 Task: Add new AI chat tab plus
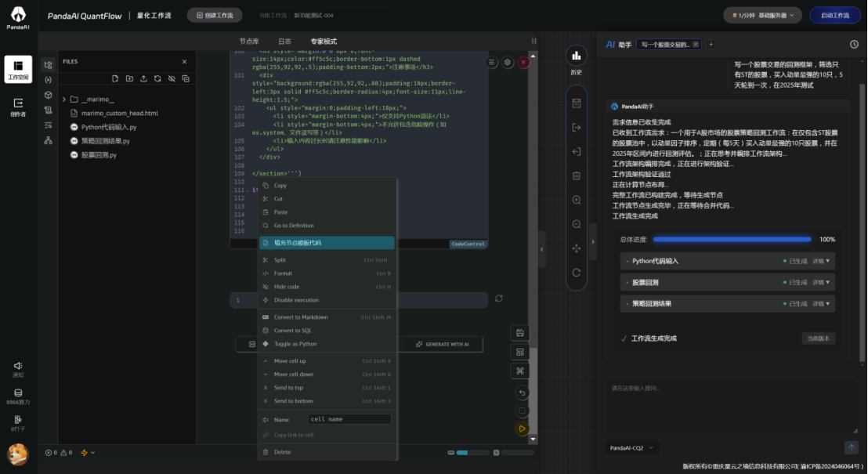711,45
